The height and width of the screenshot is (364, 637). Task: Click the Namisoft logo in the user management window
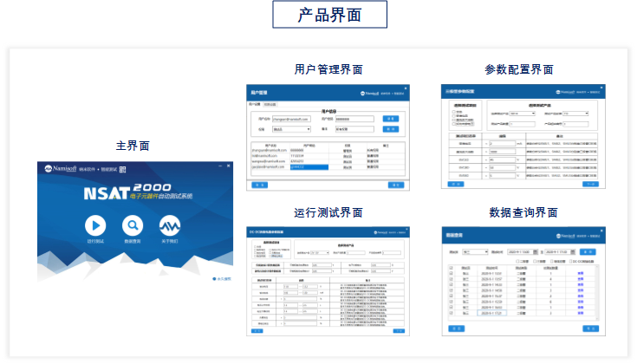coord(370,94)
